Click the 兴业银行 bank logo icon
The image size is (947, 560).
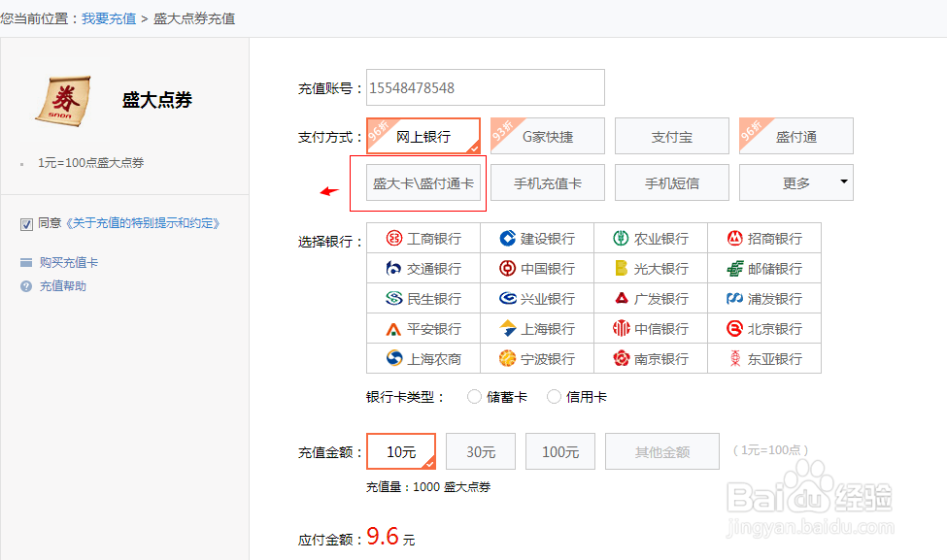pyautogui.click(x=507, y=299)
